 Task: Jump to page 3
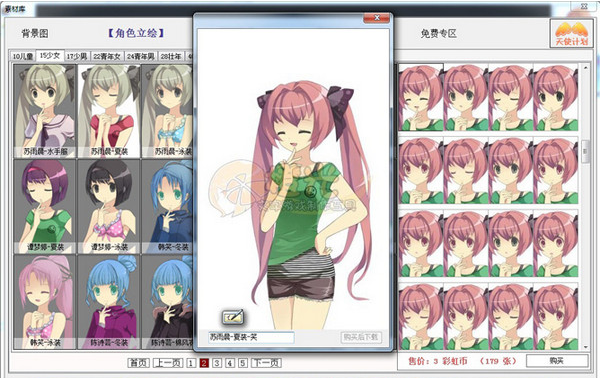(217, 362)
